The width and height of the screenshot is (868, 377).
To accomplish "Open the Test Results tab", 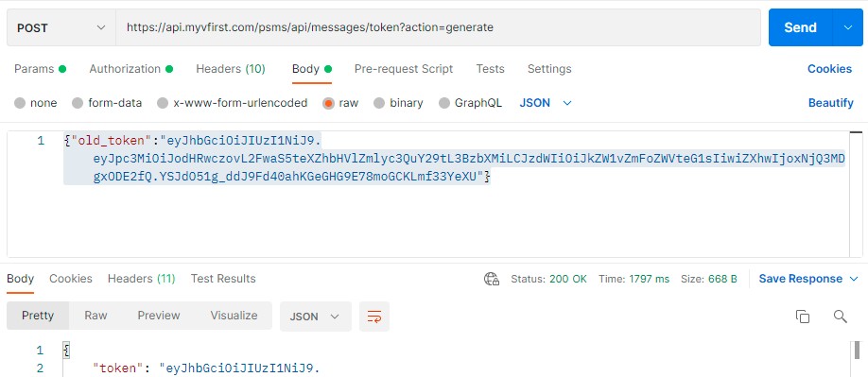I will [x=223, y=279].
